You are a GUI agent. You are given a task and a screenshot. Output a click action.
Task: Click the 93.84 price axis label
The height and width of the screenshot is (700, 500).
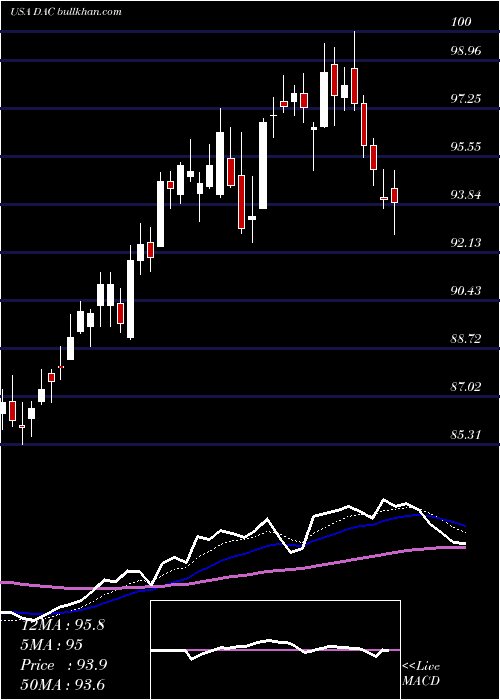pos(466,195)
